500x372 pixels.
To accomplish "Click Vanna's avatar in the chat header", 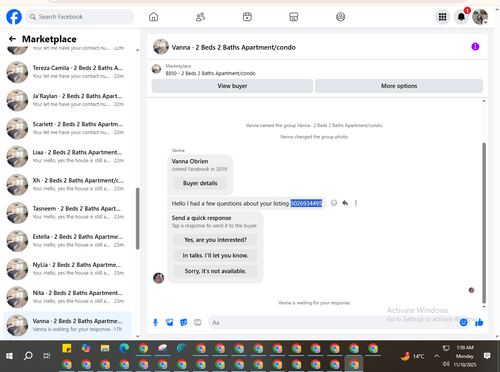I will click(161, 47).
